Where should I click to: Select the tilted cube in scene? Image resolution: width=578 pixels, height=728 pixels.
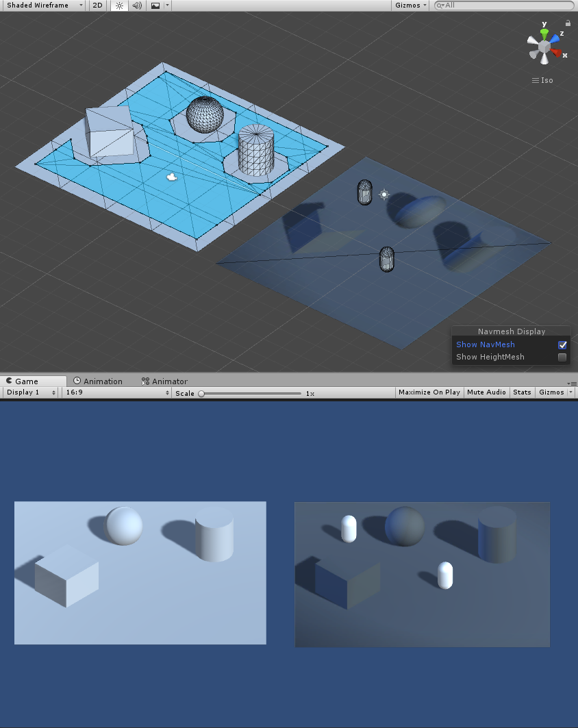[x=110, y=131]
